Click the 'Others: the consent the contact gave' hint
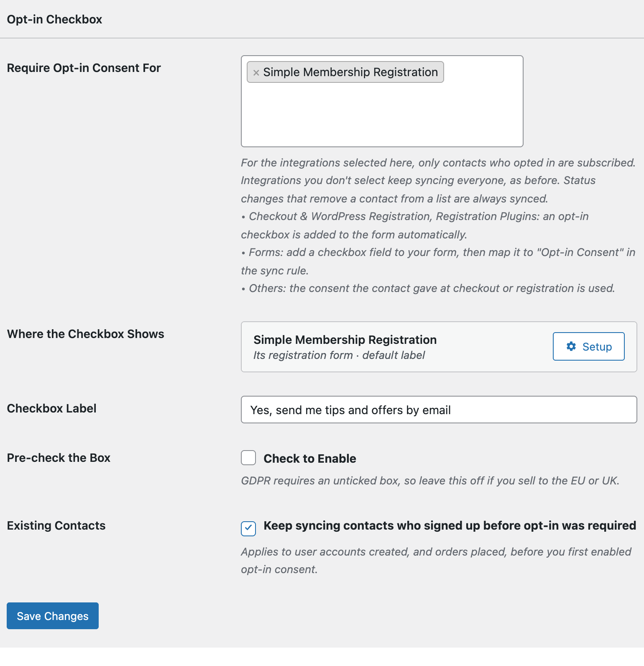The width and height of the screenshot is (644, 666). click(428, 288)
